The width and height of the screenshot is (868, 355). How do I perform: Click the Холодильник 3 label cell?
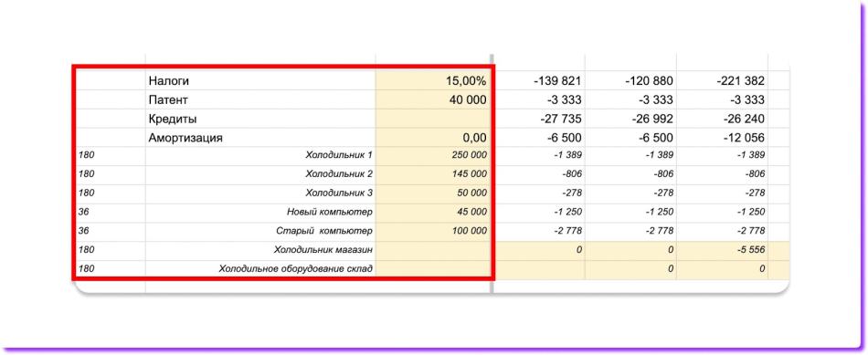[260, 193]
